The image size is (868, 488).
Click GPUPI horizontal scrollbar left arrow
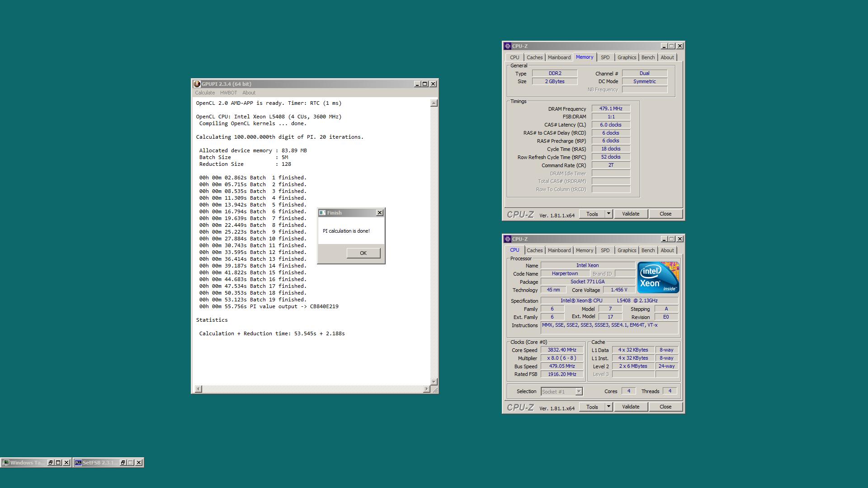[198, 389]
